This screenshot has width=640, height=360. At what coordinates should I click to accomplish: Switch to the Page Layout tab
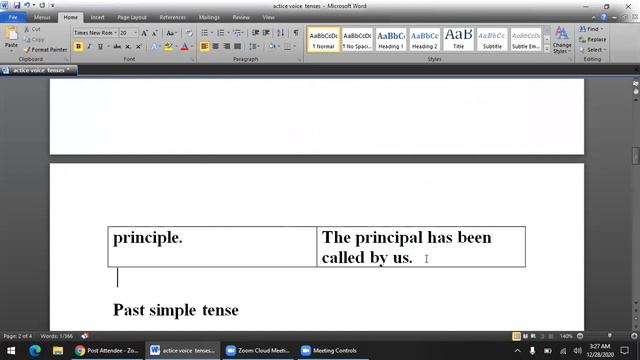tap(132, 18)
